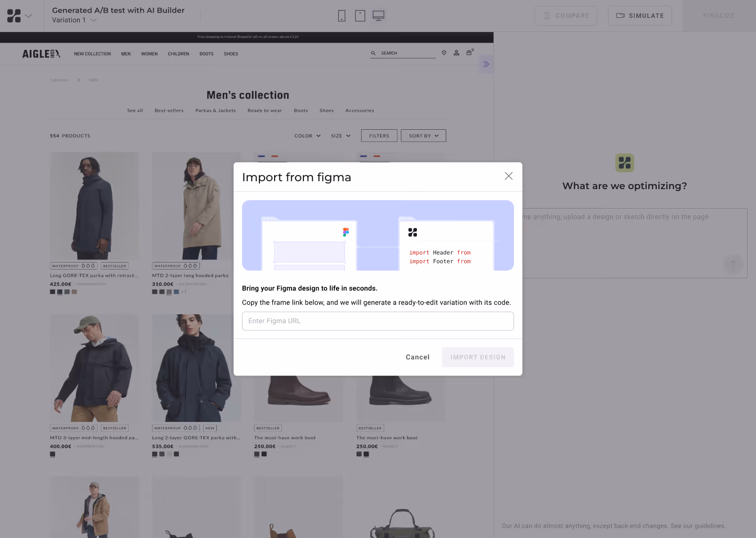Select the See all category tab
Screen dimensions: 756x538
pyautogui.click(x=135, y=111)
